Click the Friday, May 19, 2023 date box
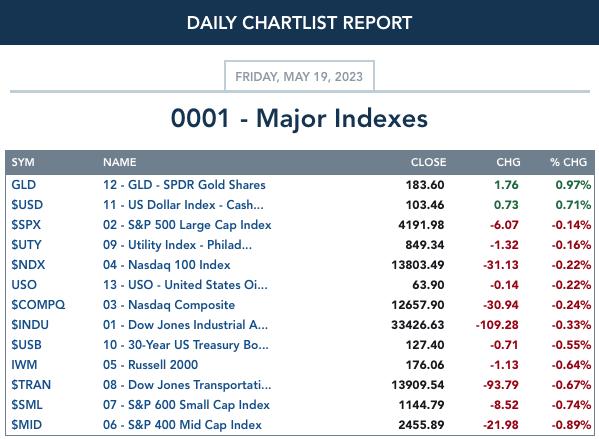 299,76
